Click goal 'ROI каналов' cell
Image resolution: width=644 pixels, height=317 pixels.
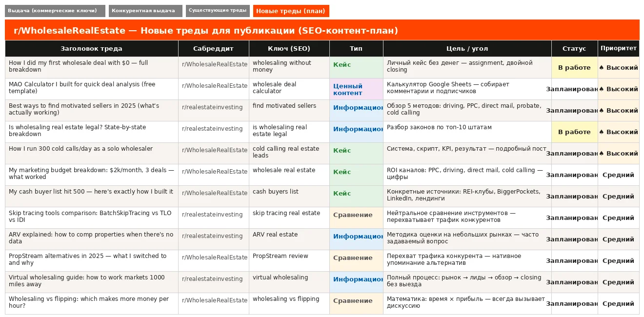pyautogui.click(x=467, y=175)
